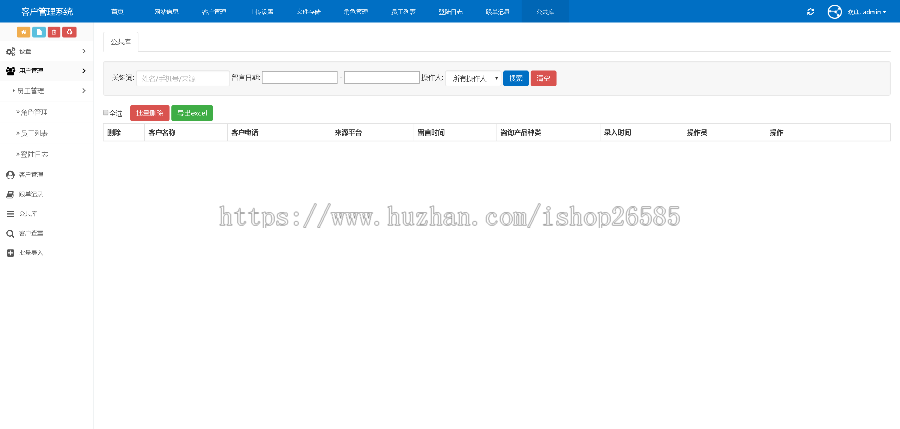Click the red recycle shortcut icon
Image resolution: width=900 pixels, height=429 pixels.
69,32
